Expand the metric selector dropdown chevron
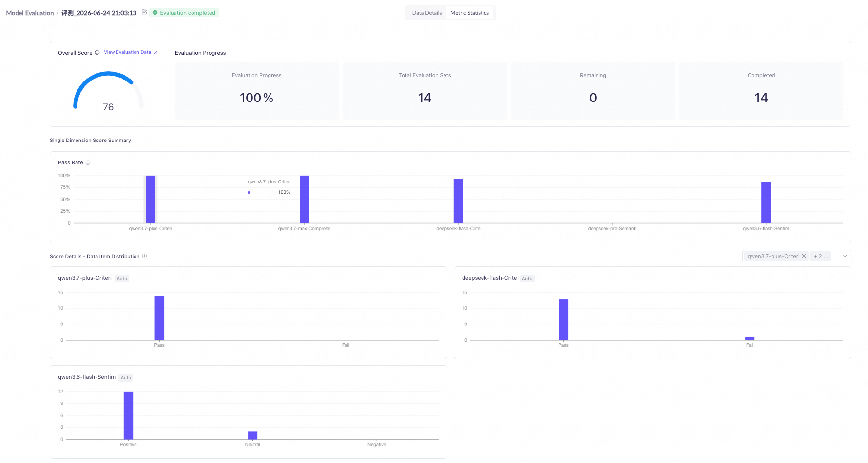868x463 pixels. [845, 256]
